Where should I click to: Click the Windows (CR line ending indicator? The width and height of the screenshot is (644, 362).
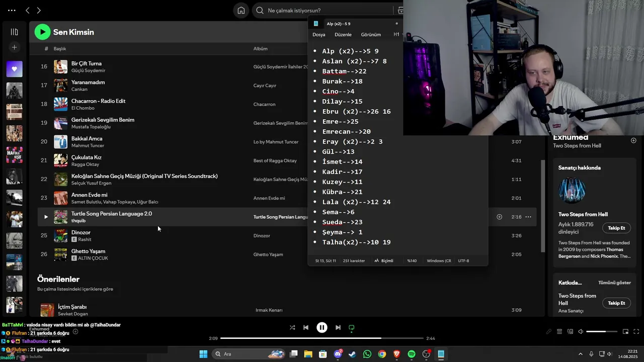pyautogui.click(x=439, y=261)
